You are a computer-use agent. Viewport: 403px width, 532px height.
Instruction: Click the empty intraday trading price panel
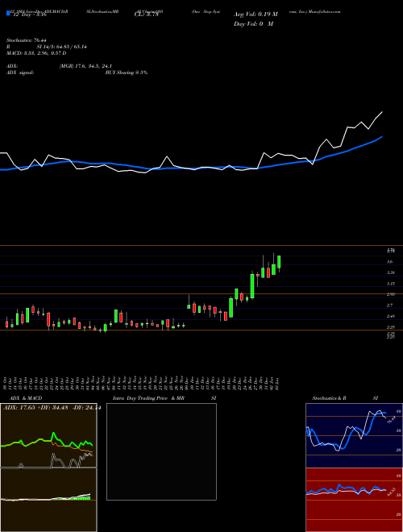(x=161, y=451)
